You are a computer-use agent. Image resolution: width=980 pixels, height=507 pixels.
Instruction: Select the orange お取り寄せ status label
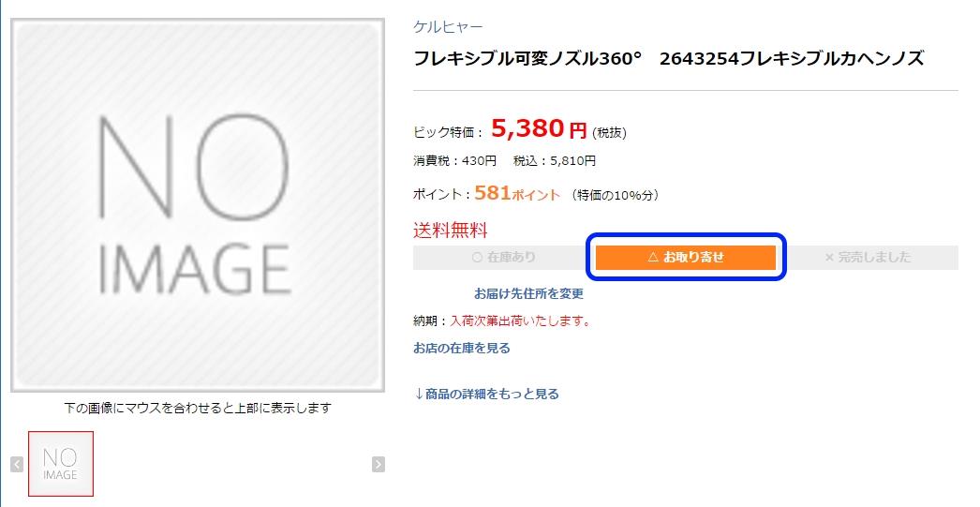click(x=686, y=257)
